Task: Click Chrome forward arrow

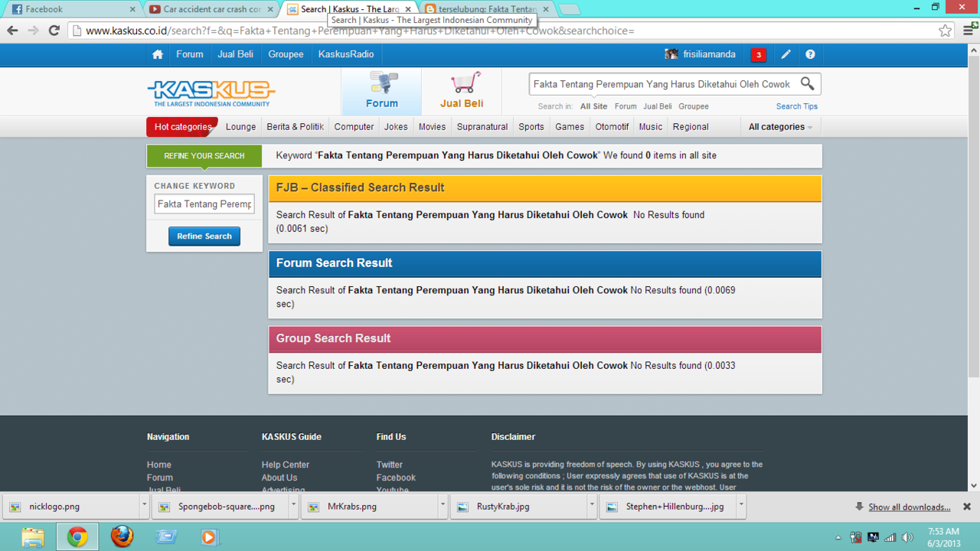Action: [33, 31]
